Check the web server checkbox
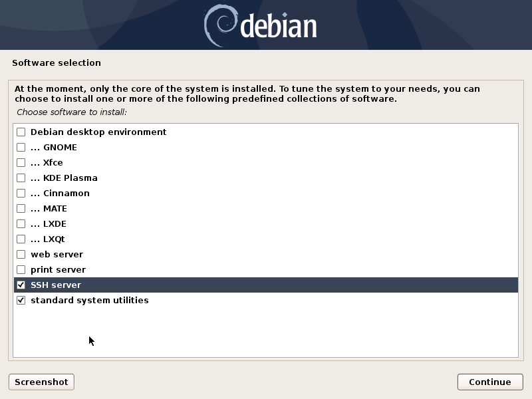This screenshot has height=399, width=532. [x=21, y=254]
